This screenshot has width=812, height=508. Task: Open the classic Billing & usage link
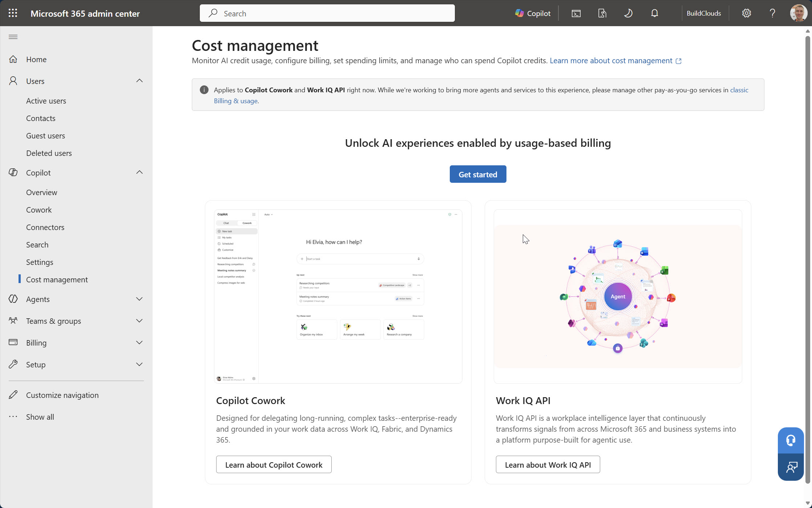[x=236, y=101]
